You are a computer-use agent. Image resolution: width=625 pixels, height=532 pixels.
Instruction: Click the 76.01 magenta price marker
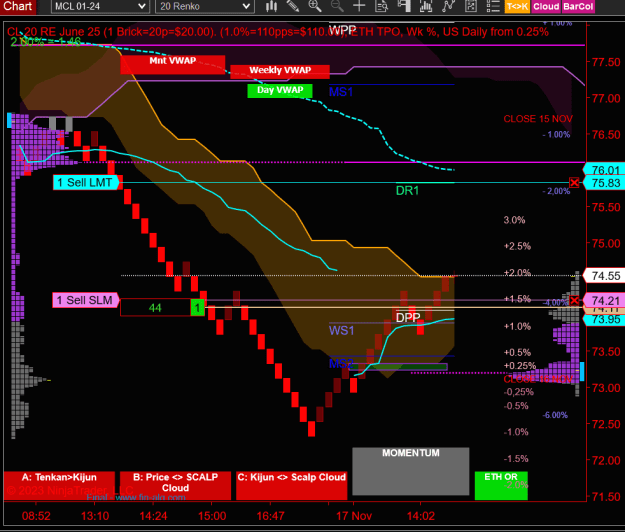[x=605, y=170]
